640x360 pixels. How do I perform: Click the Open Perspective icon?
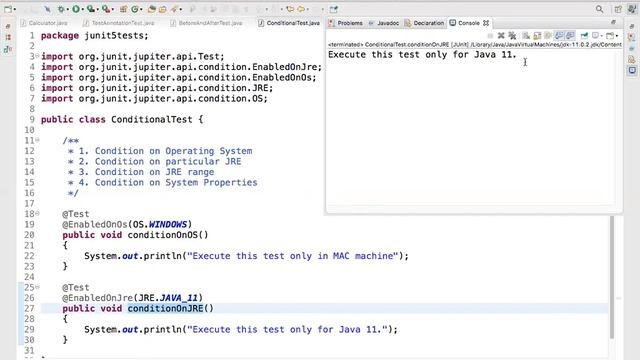pos(618,9)
